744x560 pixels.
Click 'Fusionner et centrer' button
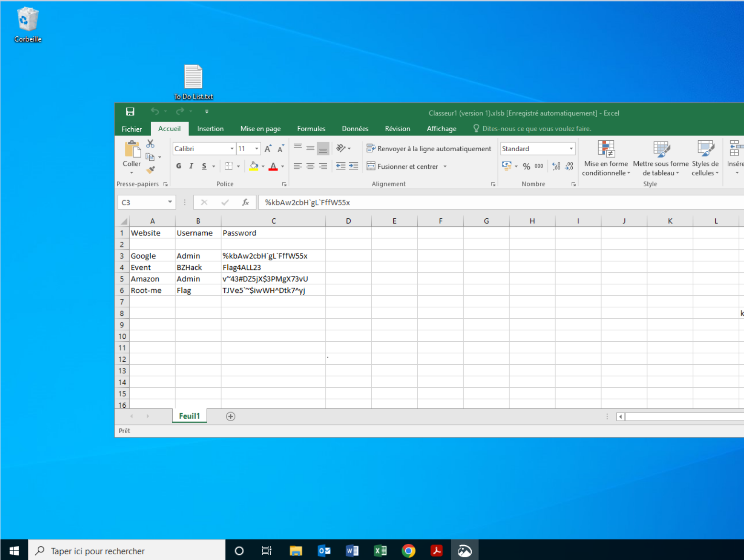402,167
